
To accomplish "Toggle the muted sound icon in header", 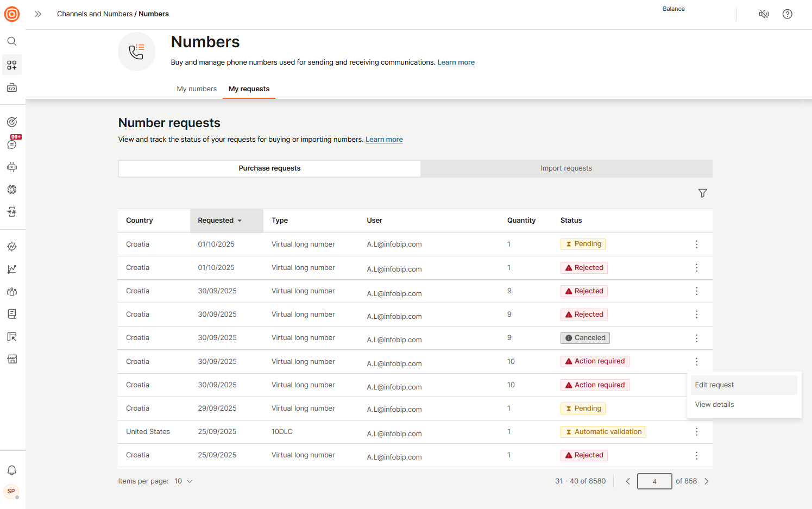I will coord(764,14).
